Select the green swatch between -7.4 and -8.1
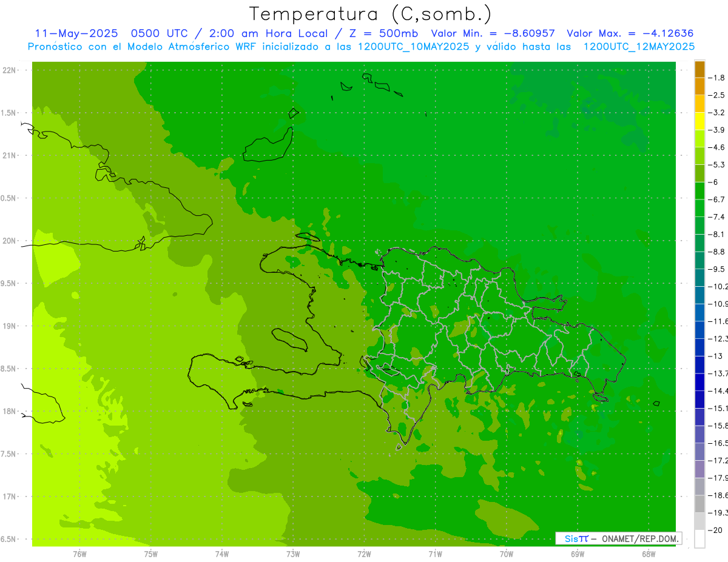This screenshot has height=562, width=728. click(x=699, y=226)
